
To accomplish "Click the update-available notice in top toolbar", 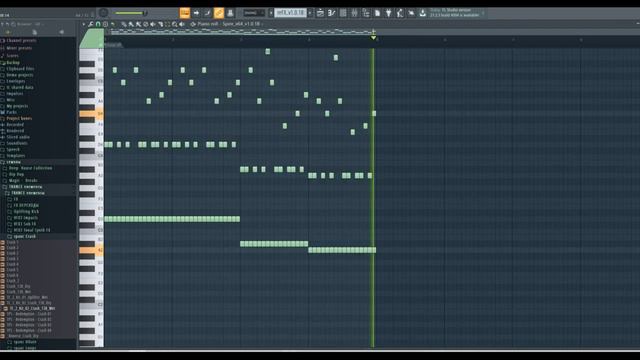I will [454, 13].
